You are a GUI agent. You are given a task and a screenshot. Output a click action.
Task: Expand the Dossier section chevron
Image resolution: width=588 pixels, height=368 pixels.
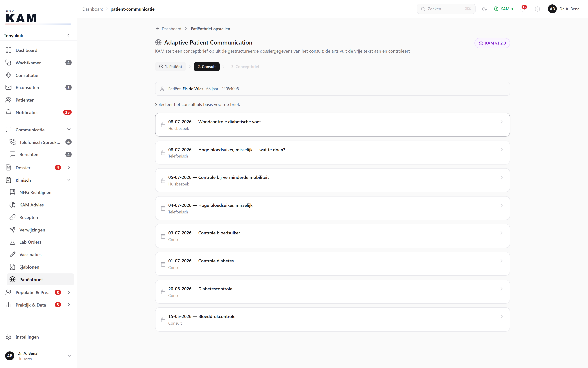click(69, 167)
